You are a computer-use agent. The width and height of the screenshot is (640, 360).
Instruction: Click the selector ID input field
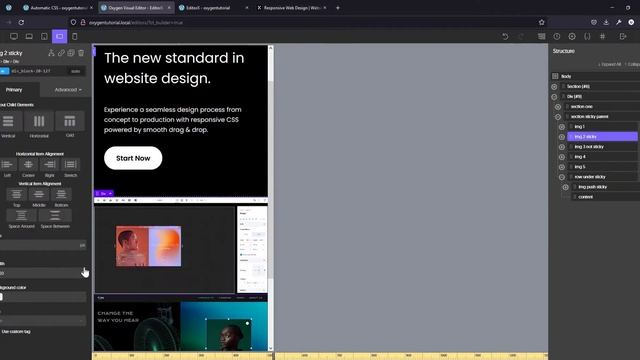38,71
